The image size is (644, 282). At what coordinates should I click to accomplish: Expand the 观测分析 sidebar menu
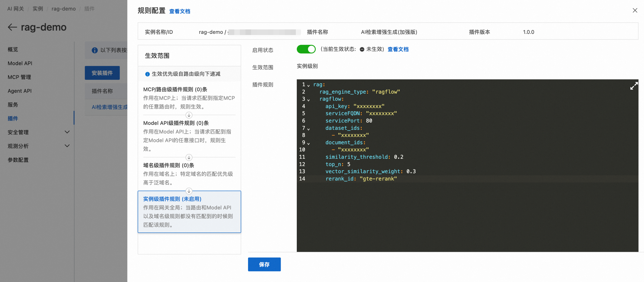pos(67,146)
